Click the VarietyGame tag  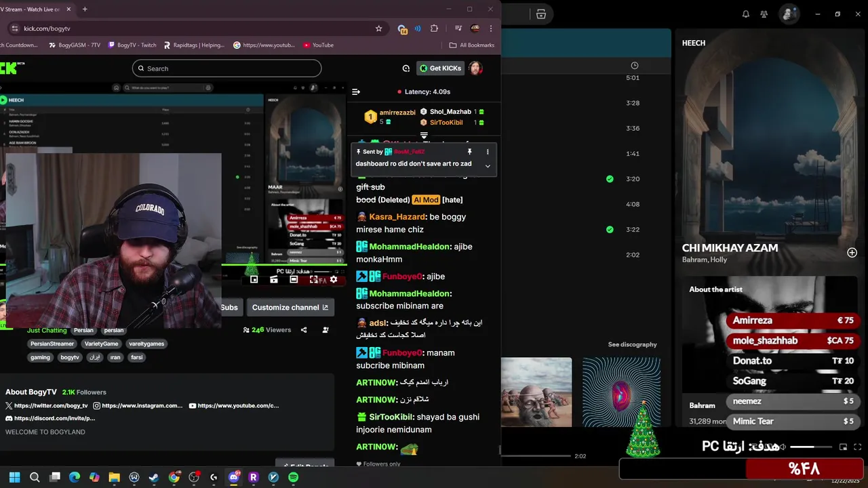click(x=102, y=344)
